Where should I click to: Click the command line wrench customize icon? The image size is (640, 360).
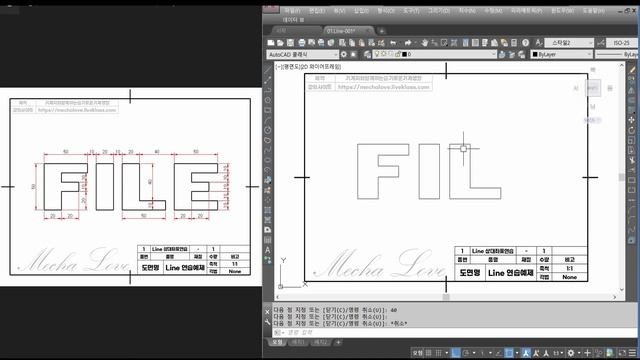pyautogui.click(x=268, y=322)
